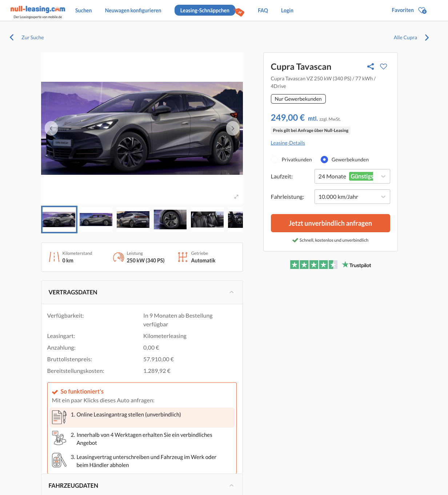Click Jetzt unverbindlich anfragen button

click(330, 223)
